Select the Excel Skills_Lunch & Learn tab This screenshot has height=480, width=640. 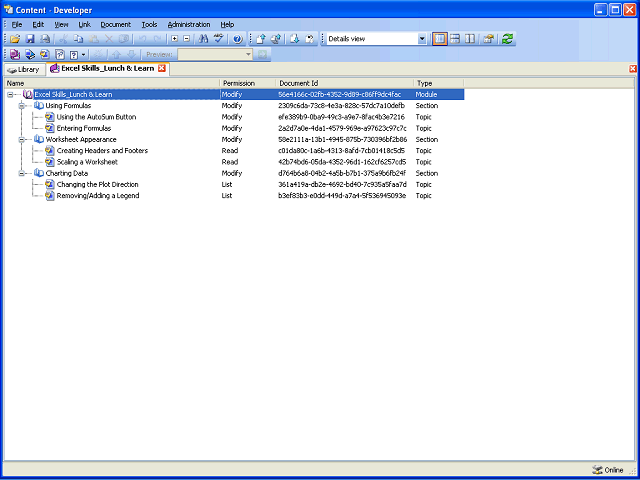click(108, 69)
